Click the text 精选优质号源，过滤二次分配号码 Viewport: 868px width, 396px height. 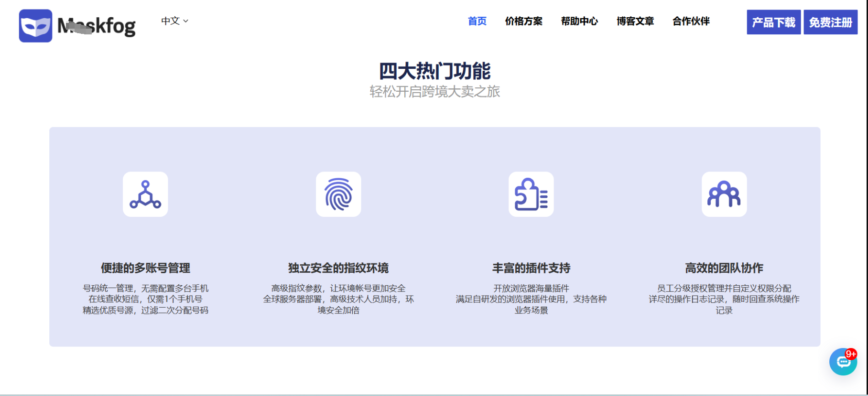click(x=145, y=310)
